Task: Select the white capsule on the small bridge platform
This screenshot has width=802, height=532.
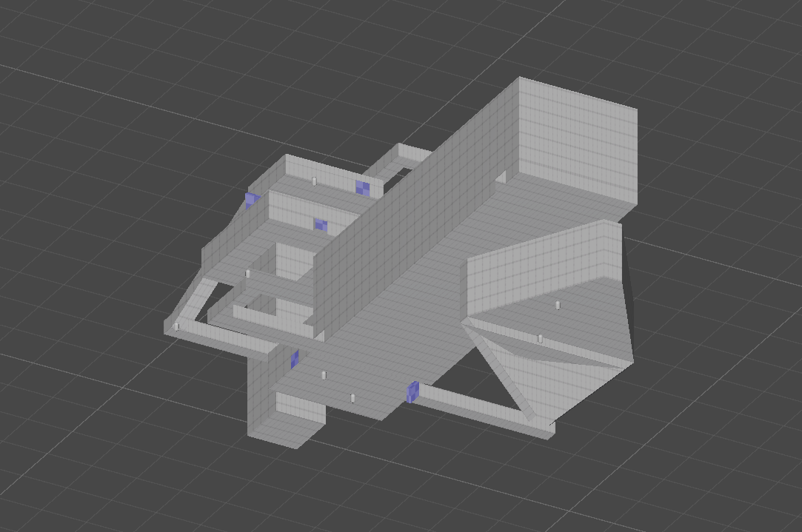Action: pos(248,274)
